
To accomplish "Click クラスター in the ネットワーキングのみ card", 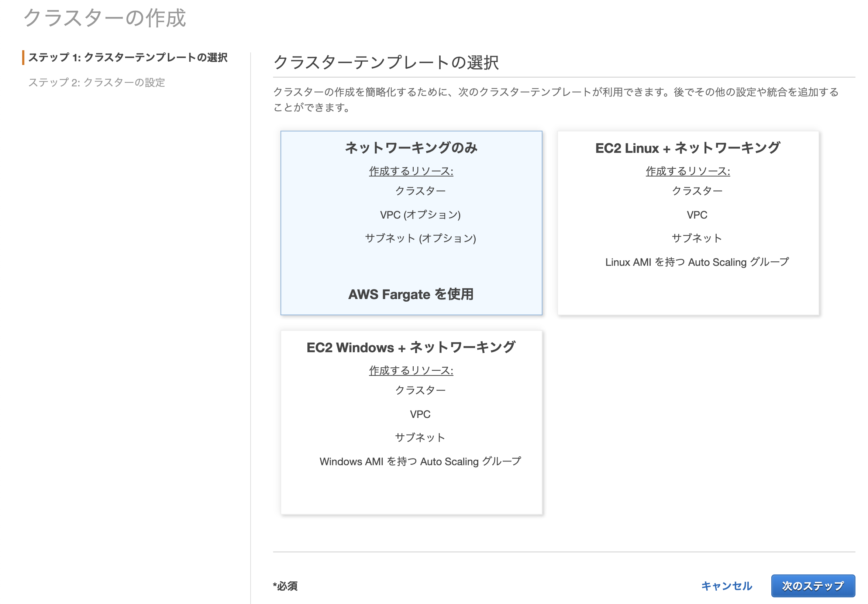I will click(x=420, y=191).
